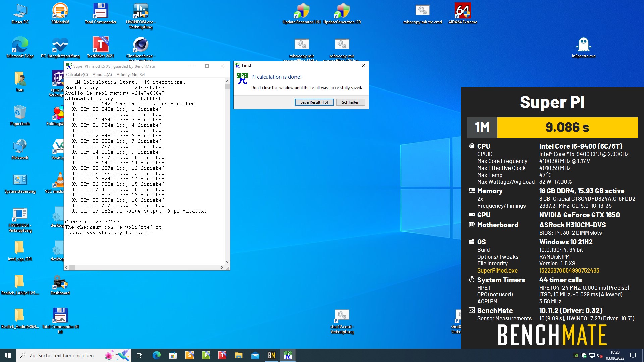This screenshot has width=644, height=362.
Task: Select the Dieser PC desktop icon
Action: coord(20,14)
